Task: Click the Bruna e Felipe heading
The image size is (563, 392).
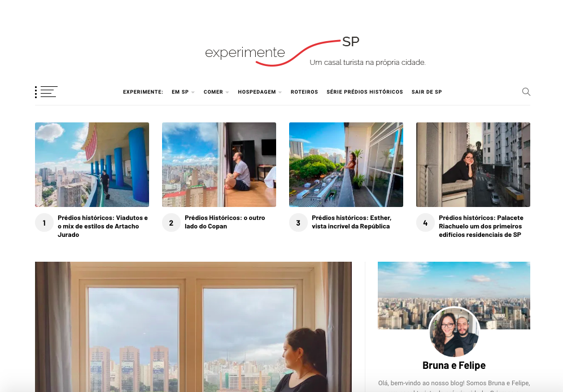Action: pyautogui.click(x=454, y=365)
